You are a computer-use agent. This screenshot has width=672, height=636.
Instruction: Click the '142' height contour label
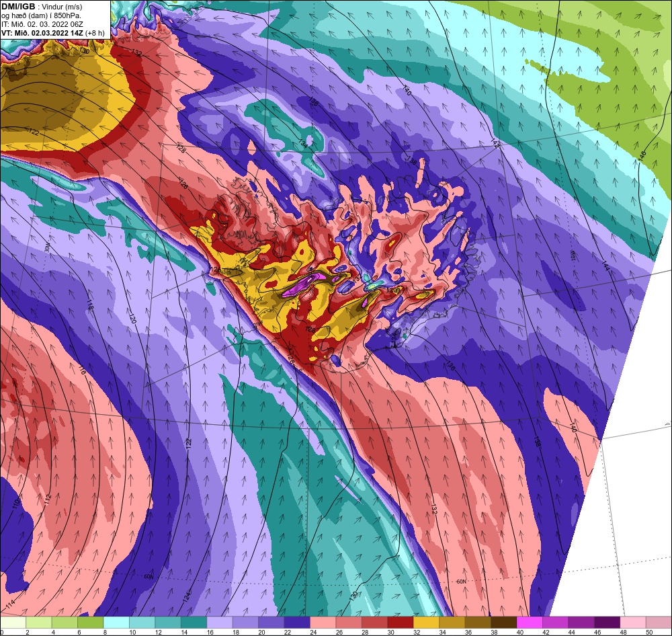tap(495, 143)
